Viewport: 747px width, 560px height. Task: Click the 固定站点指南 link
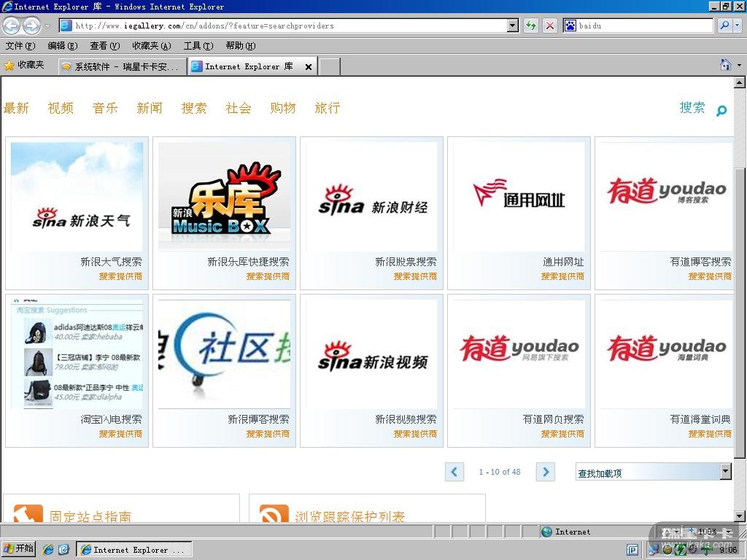[90, 517]
